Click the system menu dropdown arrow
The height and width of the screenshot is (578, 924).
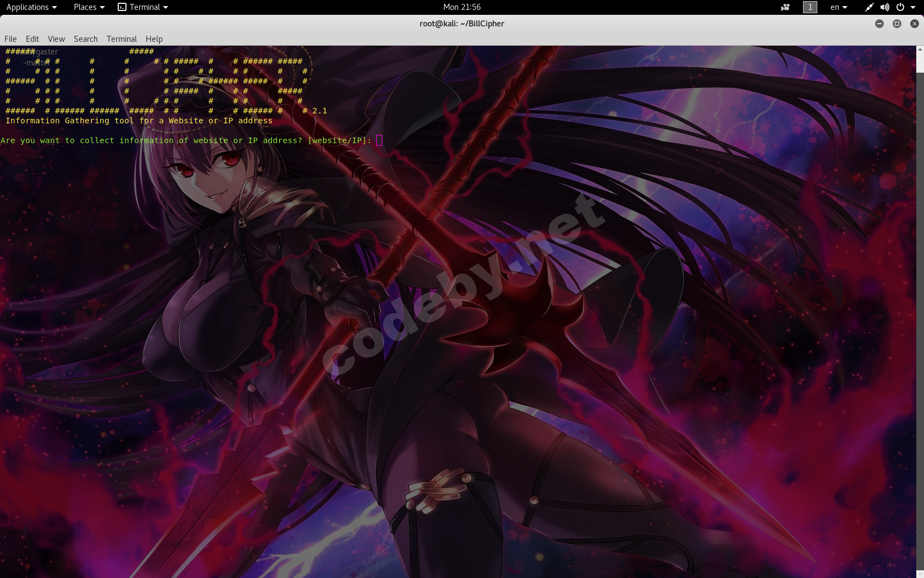(913, 7)
